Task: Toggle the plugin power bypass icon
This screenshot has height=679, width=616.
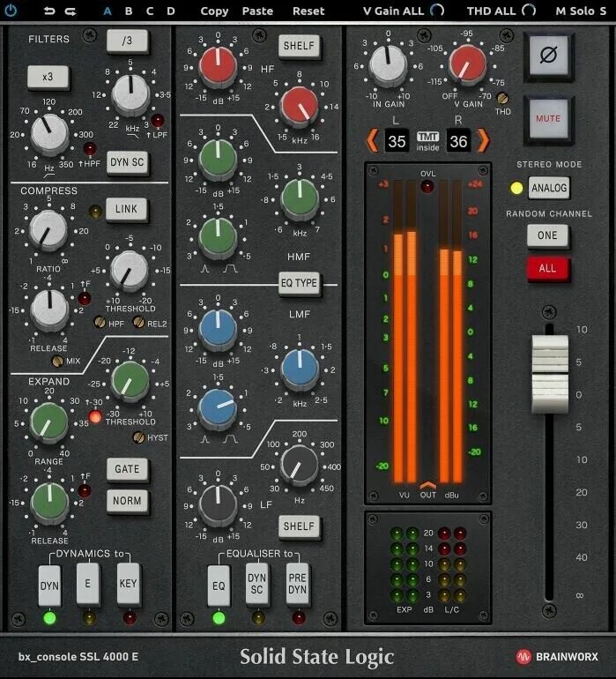Action: click(x=11, y=10)
